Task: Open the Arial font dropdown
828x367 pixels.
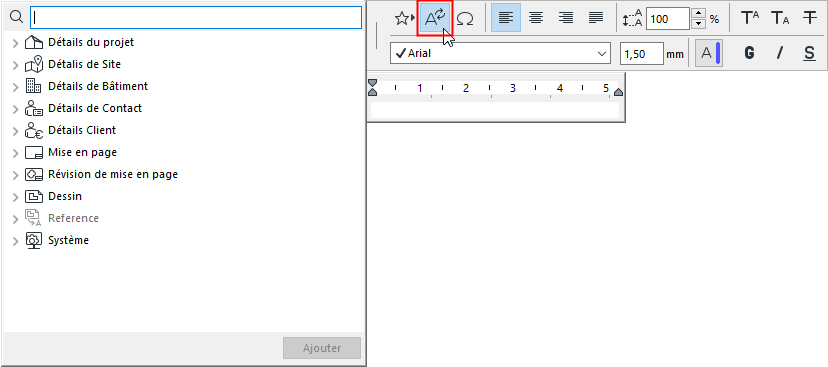Action: pyautogui.click(x=500, y=53)
